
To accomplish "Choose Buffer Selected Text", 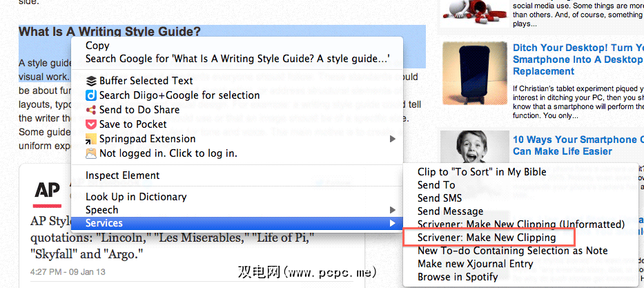I will [x=237, y=81].
